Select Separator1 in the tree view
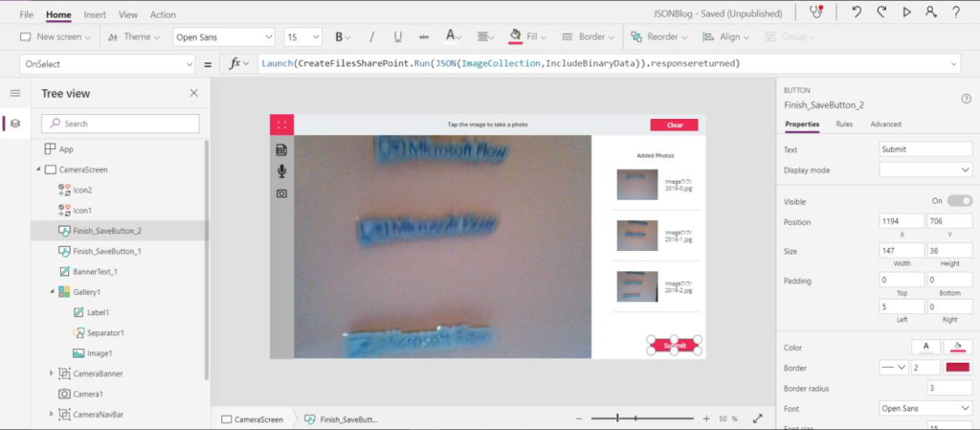 click(105, 333)
